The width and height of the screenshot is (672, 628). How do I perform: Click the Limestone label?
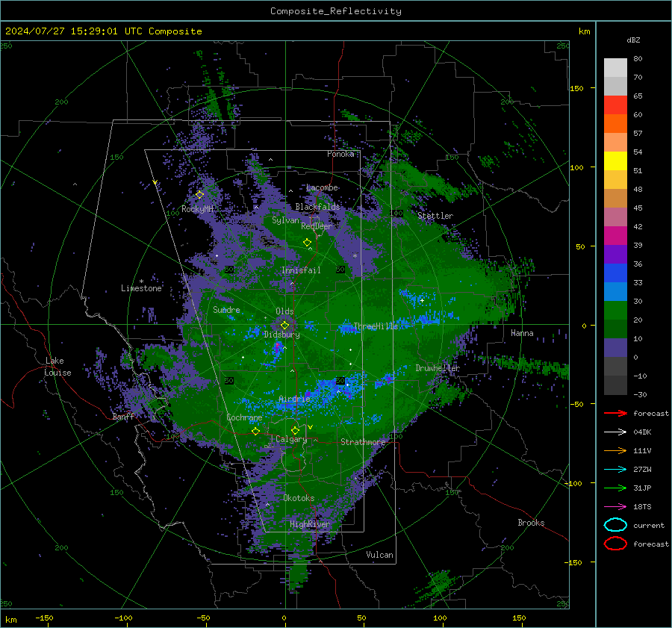(x=141, y=288)
